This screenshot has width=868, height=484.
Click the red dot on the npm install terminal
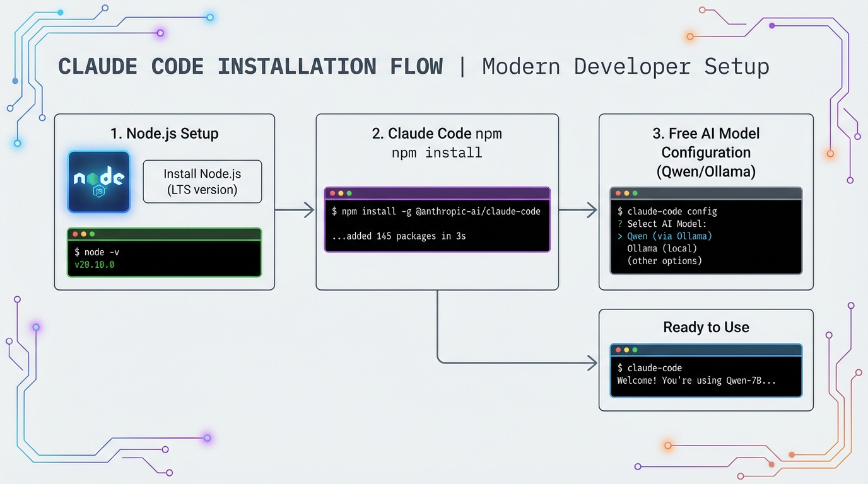click(x=331, y=193)
